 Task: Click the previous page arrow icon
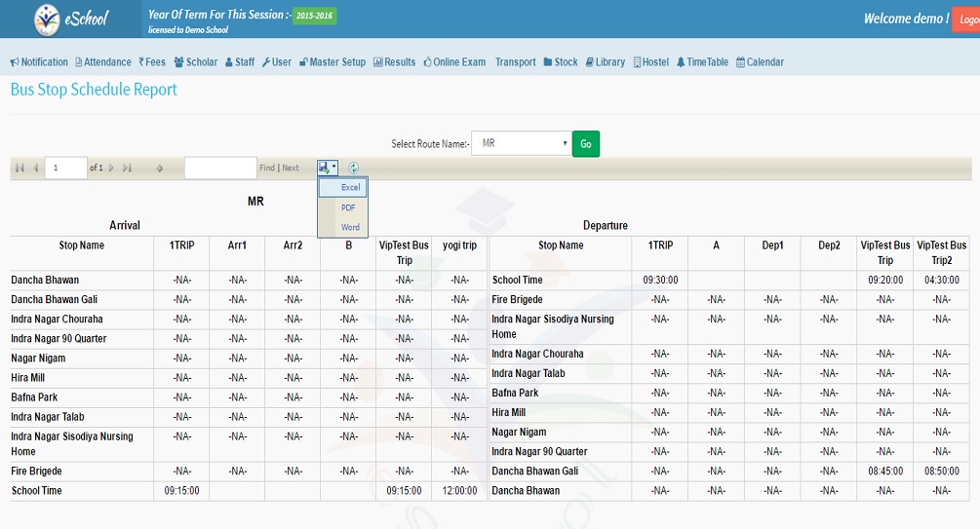pos(36,169)
